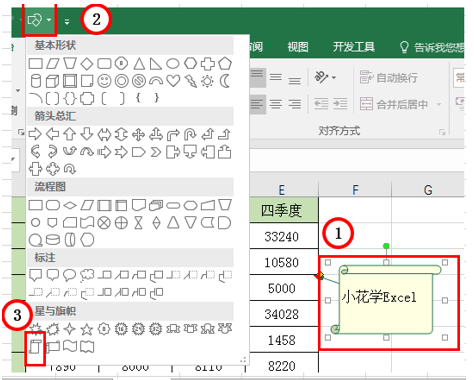Pick the 16-point star badge shape
This screenshot has width=474, height=380.
coord(121,329)
